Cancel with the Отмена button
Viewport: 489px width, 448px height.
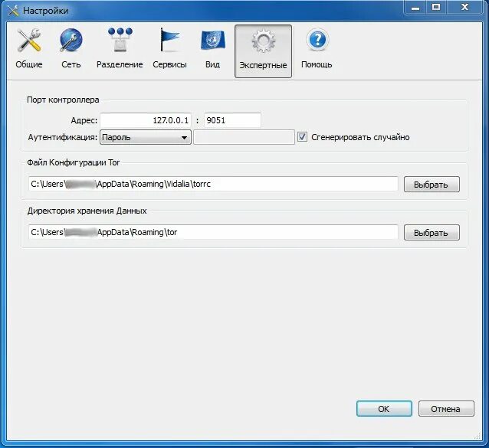[446, 408]
